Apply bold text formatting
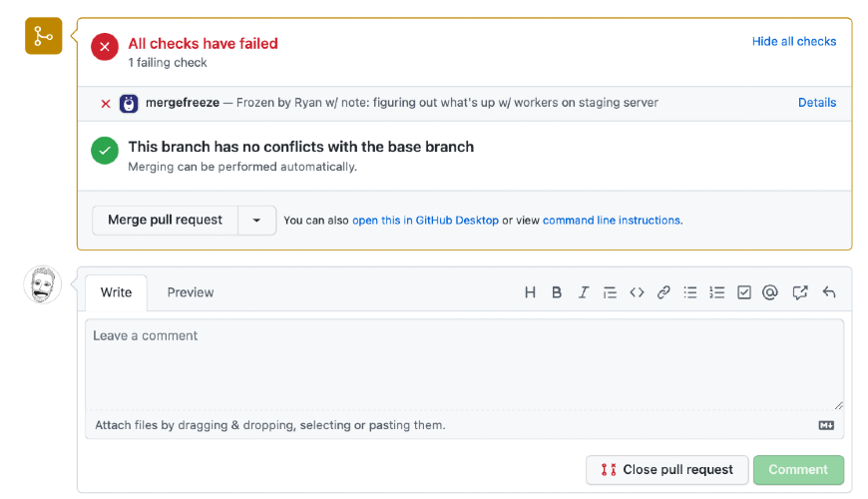The width and height of the screenshot is (868, 499). pos(557,292)
